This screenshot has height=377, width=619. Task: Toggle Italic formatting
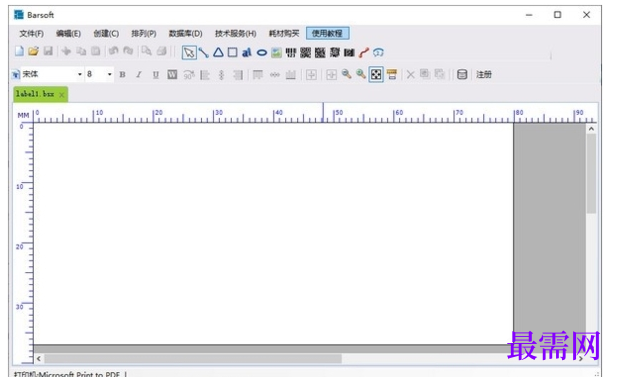coord(139,74)
